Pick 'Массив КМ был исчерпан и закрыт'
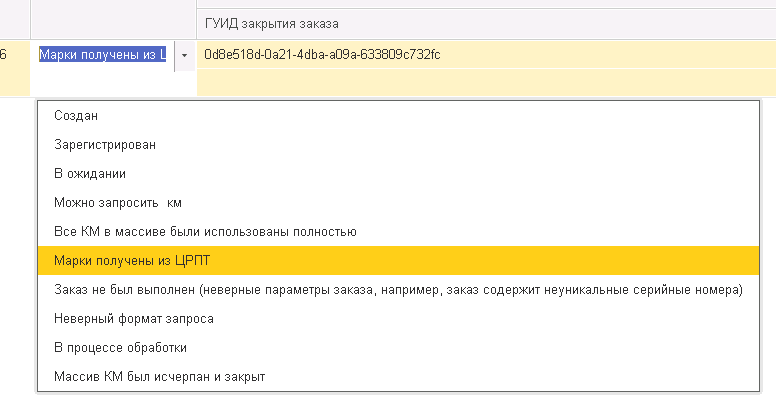Viewport: 776px width, 406px height. [159, 377]
